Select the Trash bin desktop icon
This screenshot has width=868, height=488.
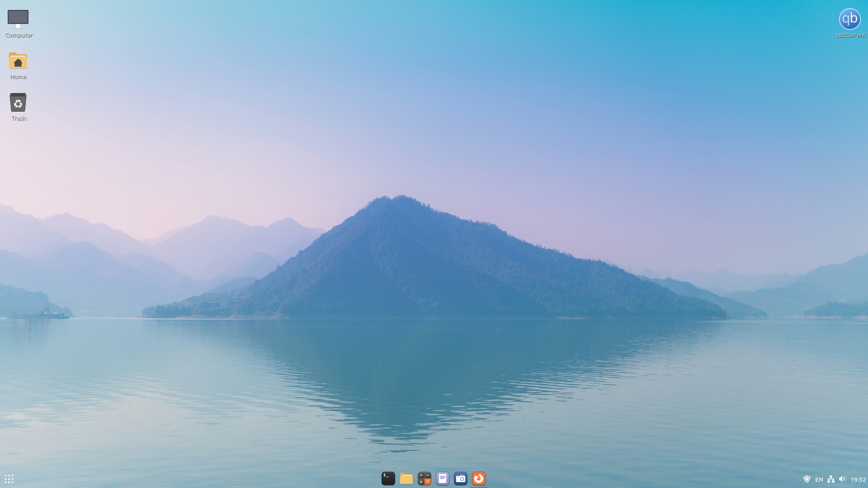pyautogui.click(x=18, y=103)
